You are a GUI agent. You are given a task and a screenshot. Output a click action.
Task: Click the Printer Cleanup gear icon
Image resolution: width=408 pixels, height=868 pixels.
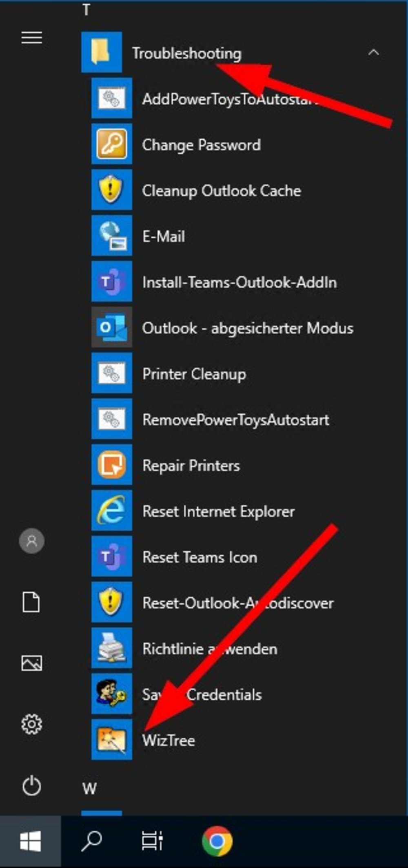click(112, 373)
